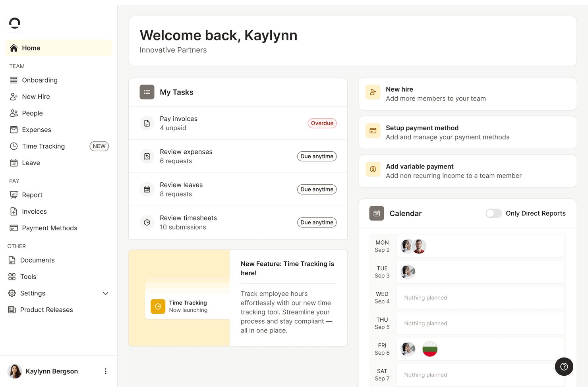Open the Setup payment method card
The width and height of the screenshot is (588, 392).
coord(467,132)
